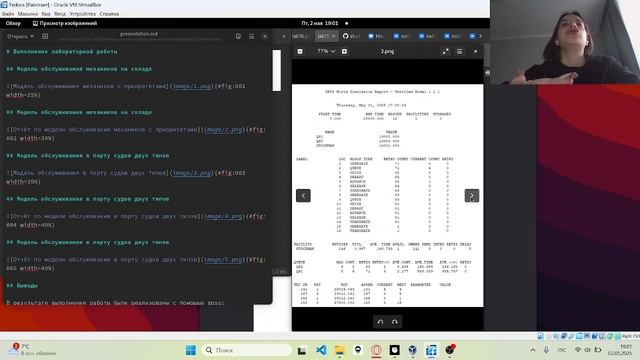
Task: Switch the РУС keyboard language indicator
Action: pos(562,350)
